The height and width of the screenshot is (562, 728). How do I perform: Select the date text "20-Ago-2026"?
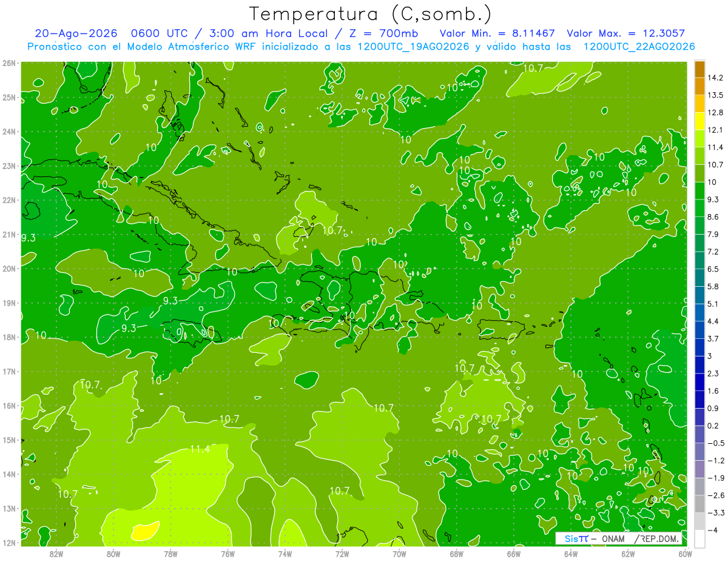tap(76, 33)
